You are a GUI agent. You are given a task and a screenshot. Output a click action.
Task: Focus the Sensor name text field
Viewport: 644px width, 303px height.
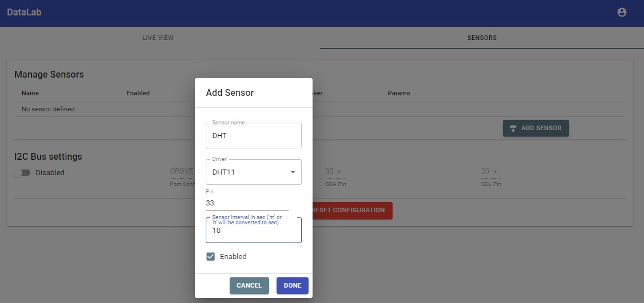(x=254, y=136)
